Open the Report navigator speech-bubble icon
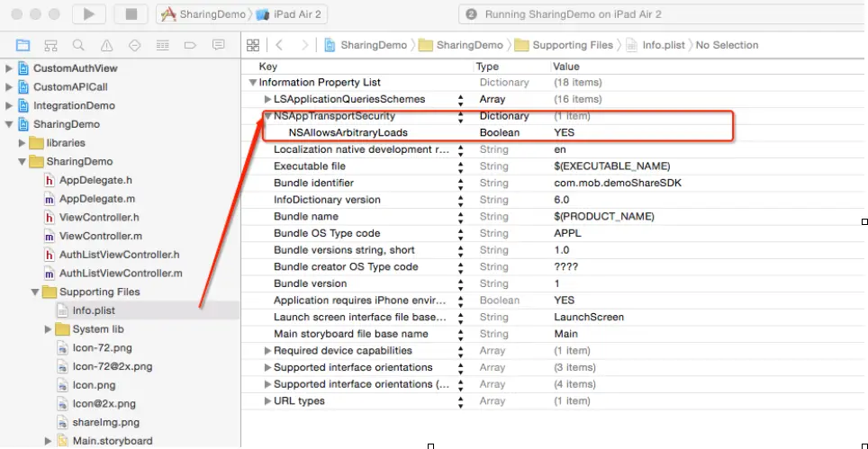 click(219, 45)
